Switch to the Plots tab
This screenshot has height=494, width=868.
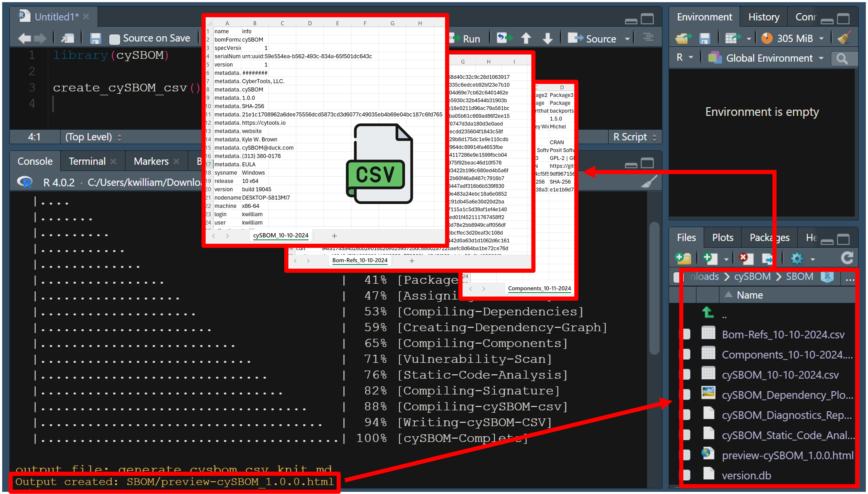pos(723,237)
